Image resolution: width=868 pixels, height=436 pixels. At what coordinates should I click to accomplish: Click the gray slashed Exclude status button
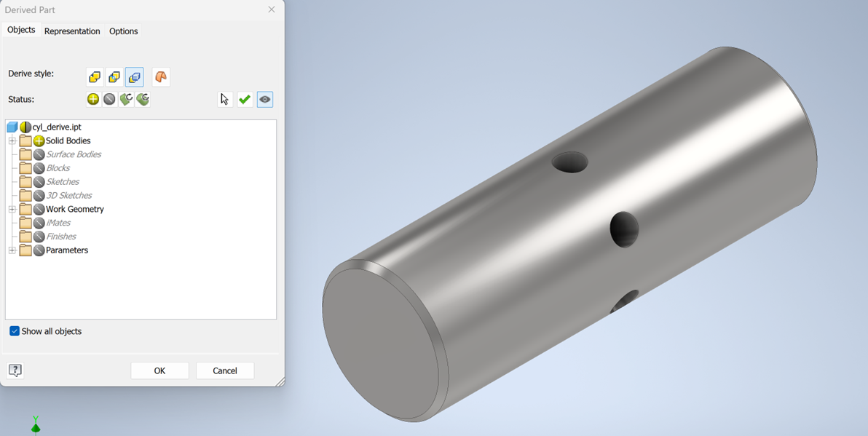110,100
